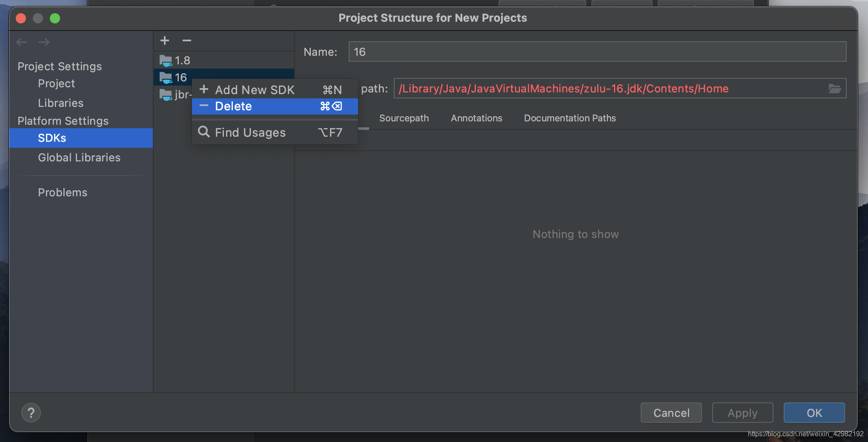Image resolution: width=868 pixels, height=442 pixels.
Task: Click the magnifier icon next to Find Usages
Action: (x=203, y=132)
